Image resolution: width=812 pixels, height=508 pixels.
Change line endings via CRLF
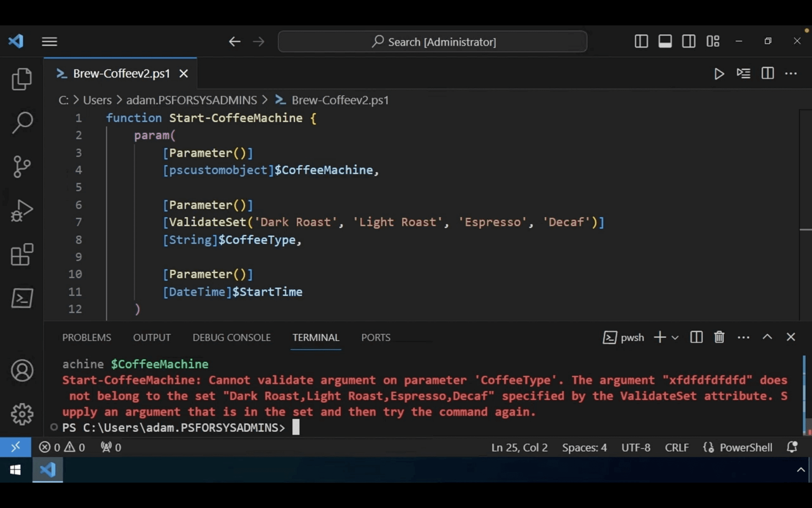(x=677, y=447)
